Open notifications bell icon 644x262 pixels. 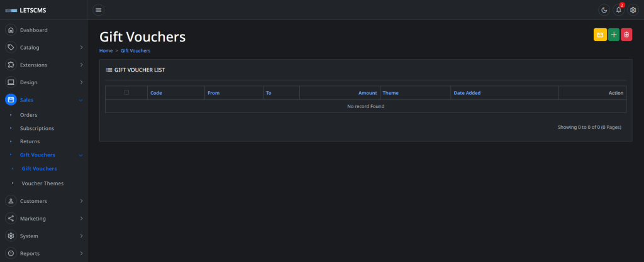pyautogui.click(x=619, y=10)
